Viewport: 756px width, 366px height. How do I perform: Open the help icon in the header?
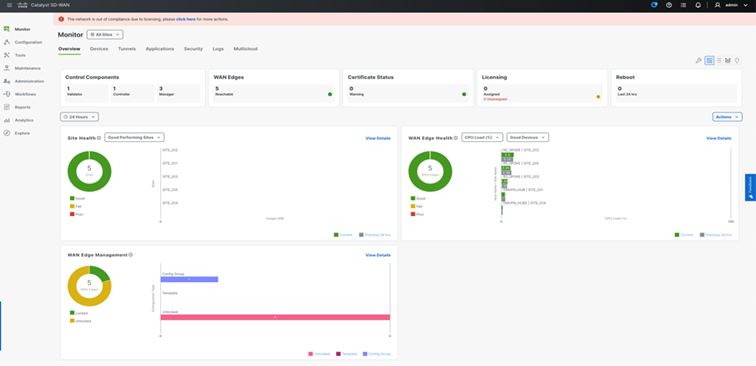tap(669, 5)
